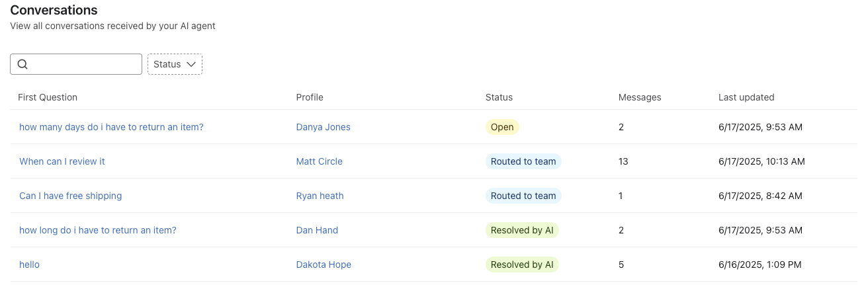Open "how long do i have to return an item?" conversation

[98, 230]
